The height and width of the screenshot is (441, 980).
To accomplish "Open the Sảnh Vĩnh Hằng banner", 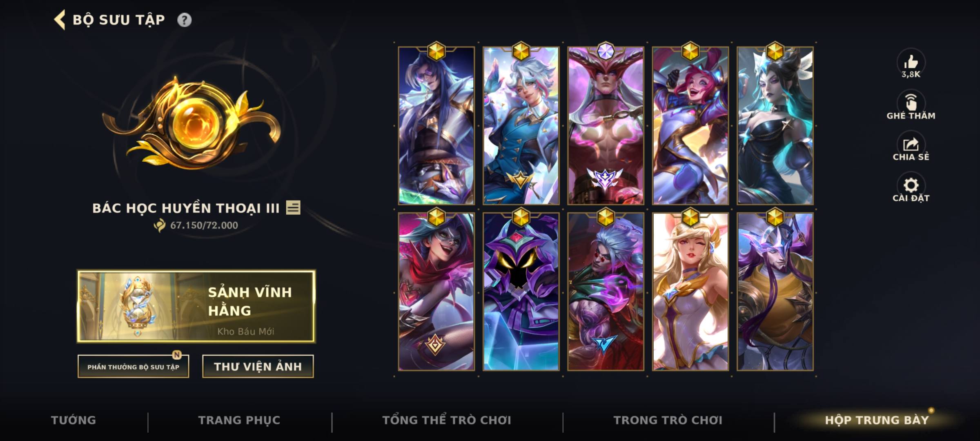I will click(x=196, y=306).
